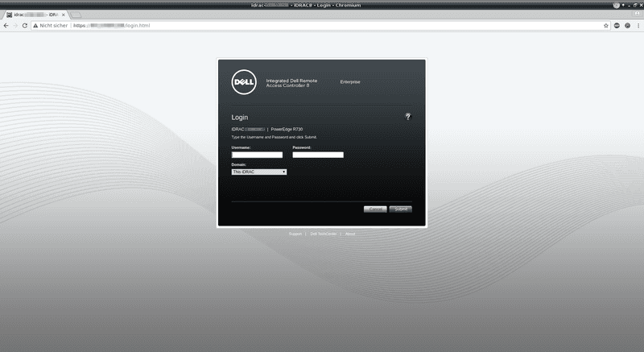This screenshot has width=644, height=352.
Task: Open the Dell TechCenter link
Action: [x=322, y=234]
